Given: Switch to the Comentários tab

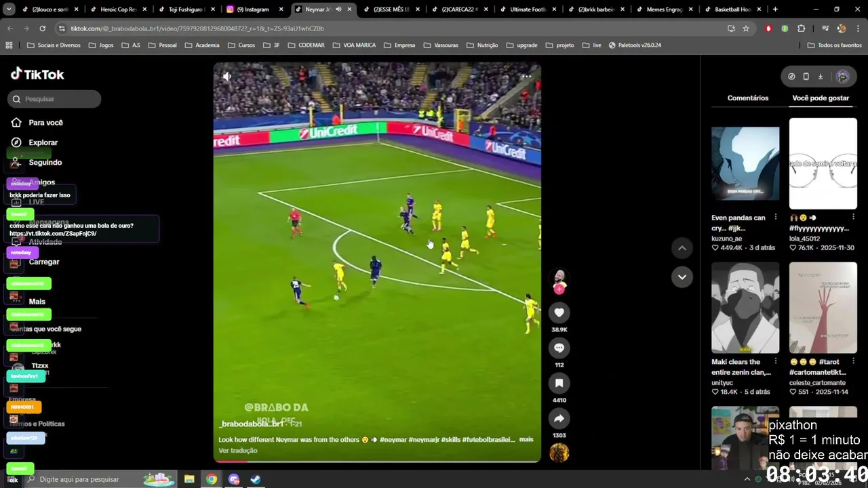Looking at the screenshot, I should pos(748,98).
